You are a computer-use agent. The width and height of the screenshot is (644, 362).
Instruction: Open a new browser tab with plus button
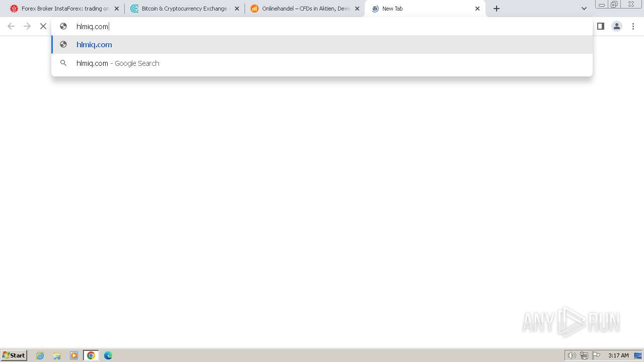coord(497,9)
